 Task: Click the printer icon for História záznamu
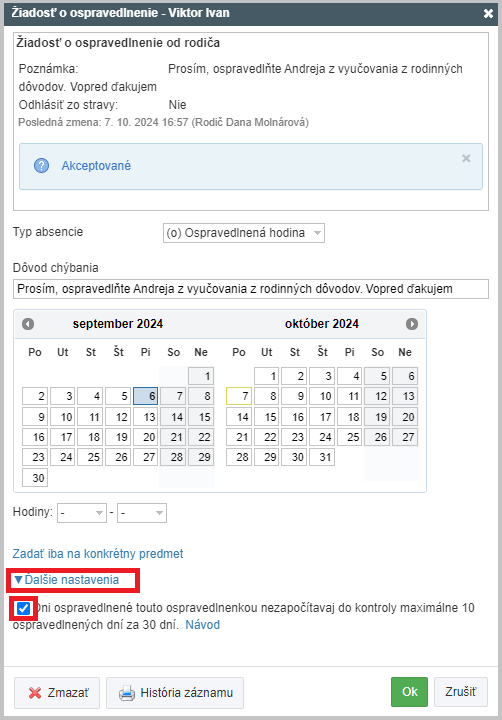127,693
